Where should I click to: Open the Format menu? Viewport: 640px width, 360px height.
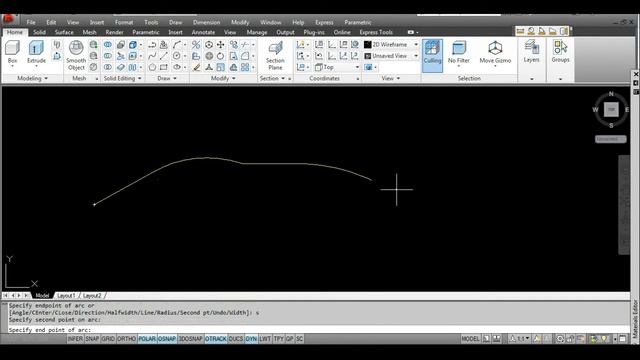click(124, 22)
